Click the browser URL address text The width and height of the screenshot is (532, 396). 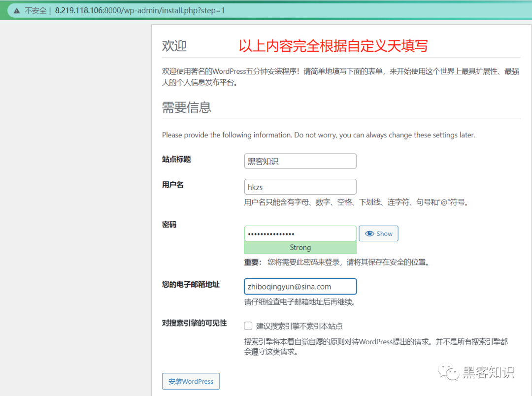(x=140, y=10)
